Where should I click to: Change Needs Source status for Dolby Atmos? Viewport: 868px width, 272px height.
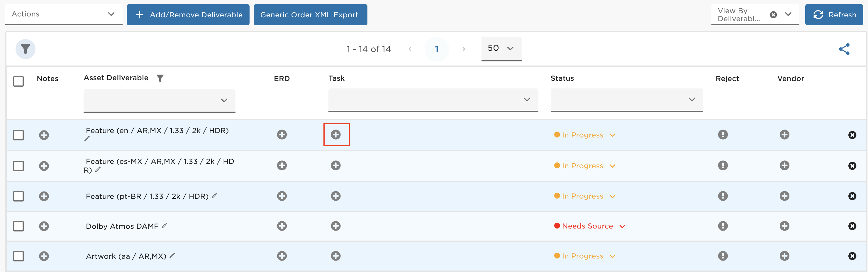pos(590,226)
